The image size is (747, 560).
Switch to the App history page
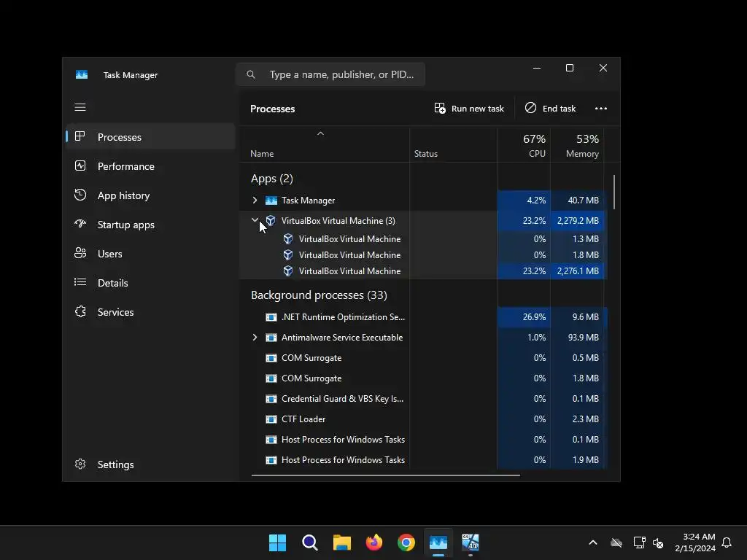[x=150, y=195]
